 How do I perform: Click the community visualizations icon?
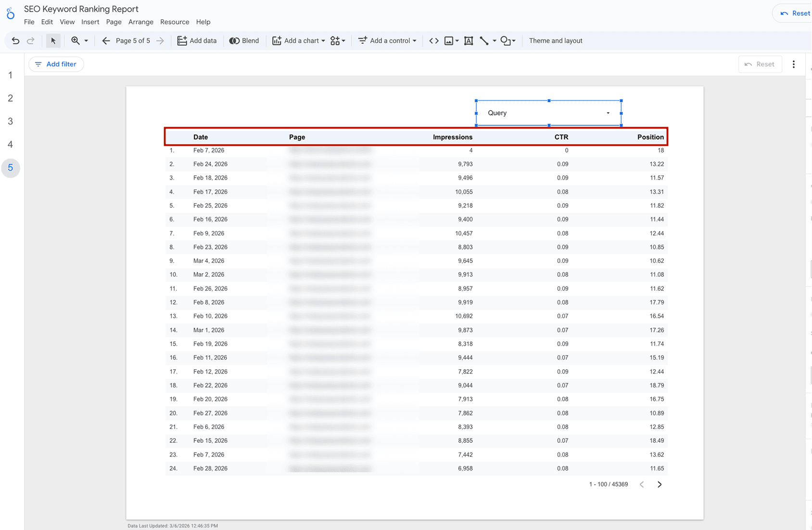[335, 40]
